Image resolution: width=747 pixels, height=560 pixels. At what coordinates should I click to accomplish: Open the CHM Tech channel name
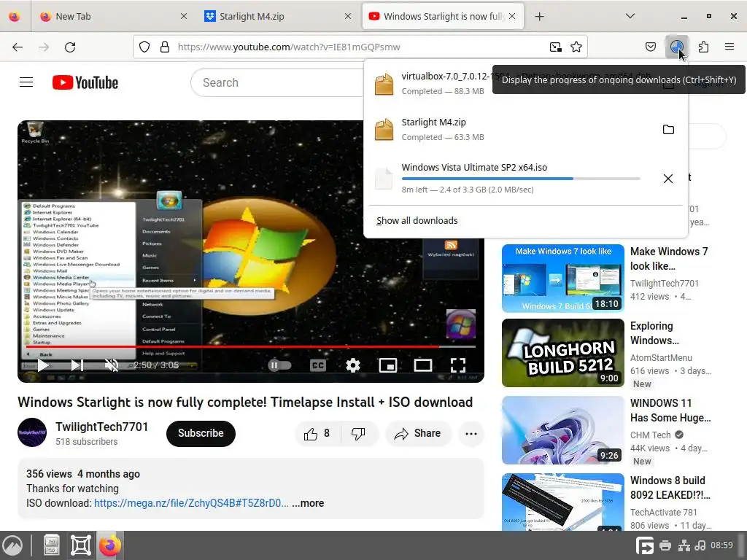pos(650,435)
